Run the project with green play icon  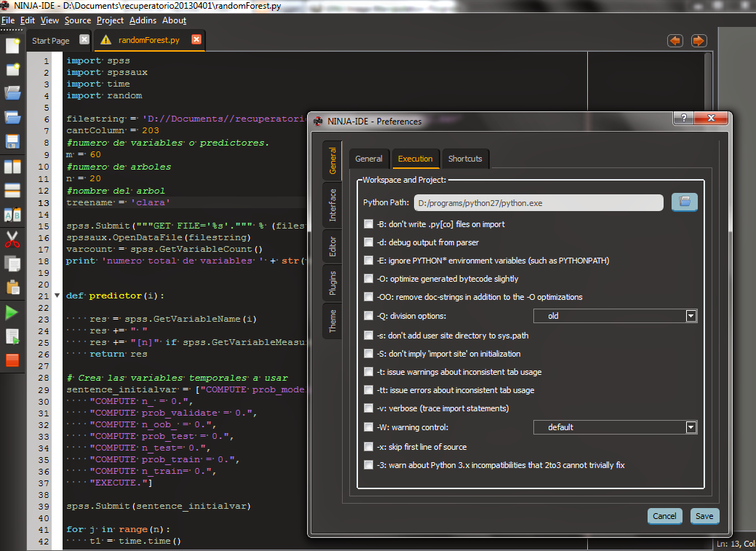pos(12,313)
